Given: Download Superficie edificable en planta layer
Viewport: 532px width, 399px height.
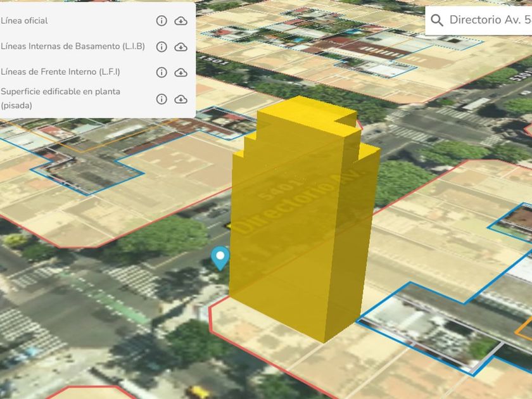Looking at the screenshot, I should 180,99.
